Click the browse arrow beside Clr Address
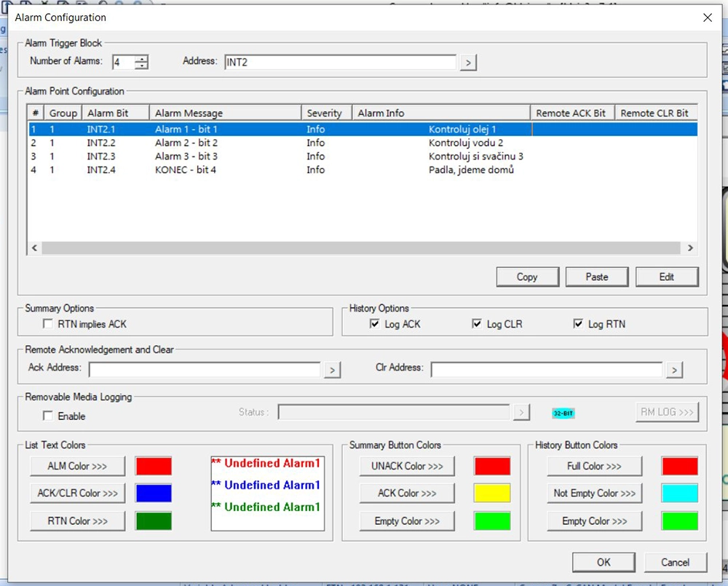 pyautogui.click(x=674, y=370)
